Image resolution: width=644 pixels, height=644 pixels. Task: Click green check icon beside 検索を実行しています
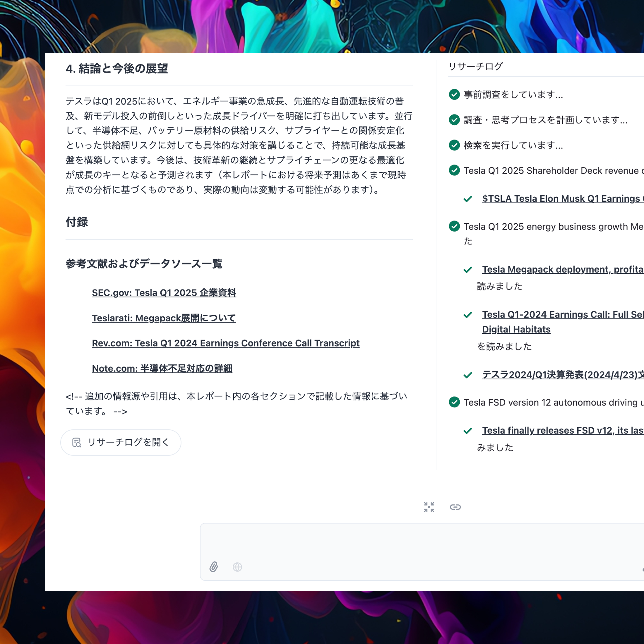point(454,145)
